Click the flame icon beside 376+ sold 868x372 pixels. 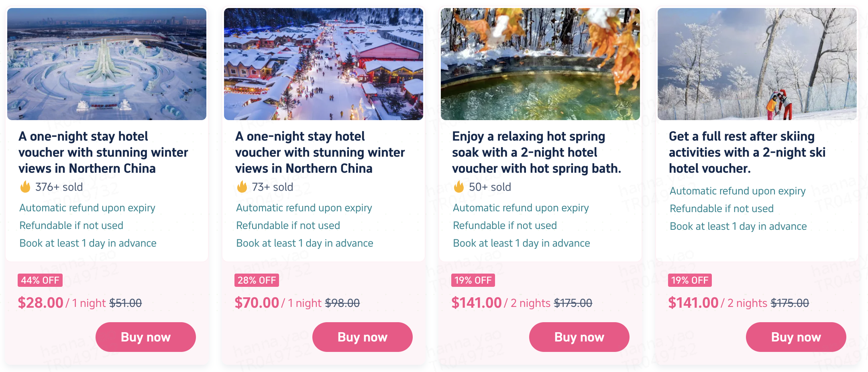pyautogui.click(x=25, y=187)
